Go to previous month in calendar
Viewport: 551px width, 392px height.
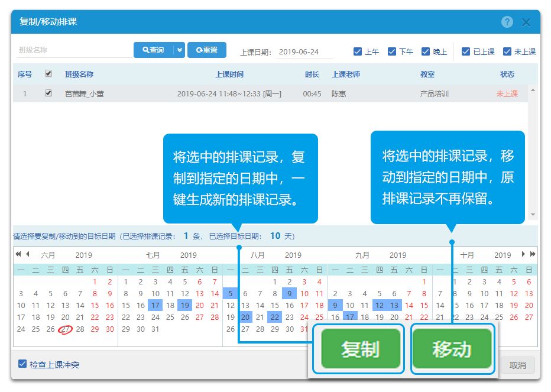coord(27,254)
